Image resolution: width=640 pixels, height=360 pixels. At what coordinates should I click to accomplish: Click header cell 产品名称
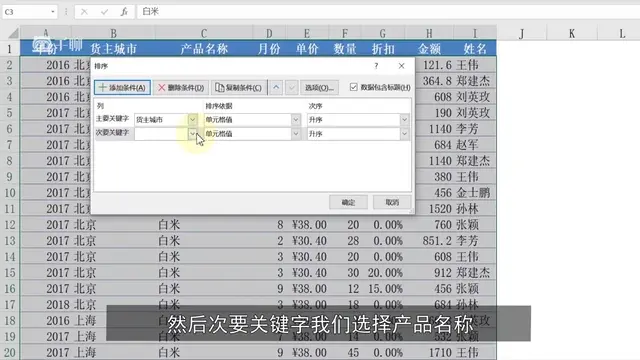pyautogui.click(x=204, y=49)
